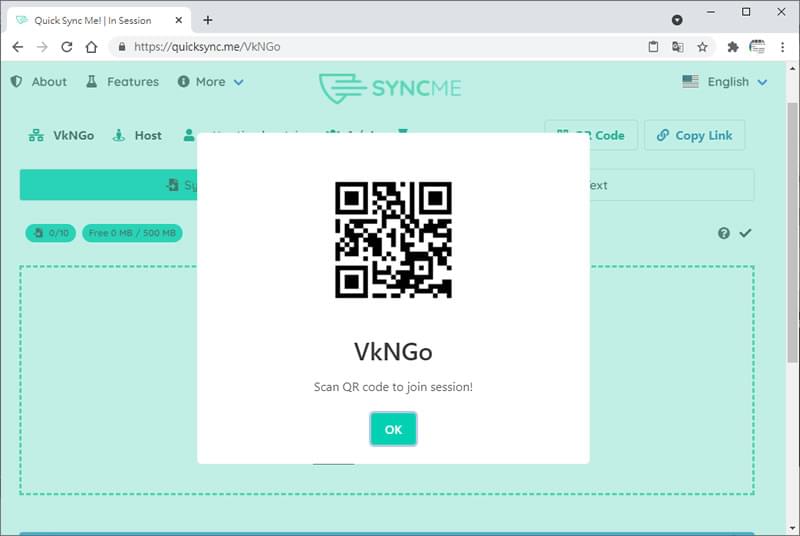Open the extensions puzzle icon
This screenshot has width=800, height=536.
point(733,47)
